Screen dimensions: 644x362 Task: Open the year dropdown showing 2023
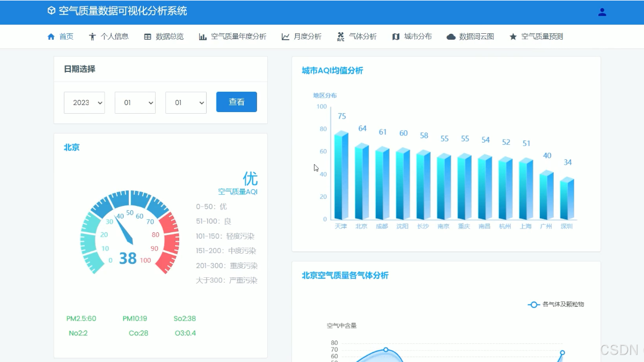click(84, 102)
